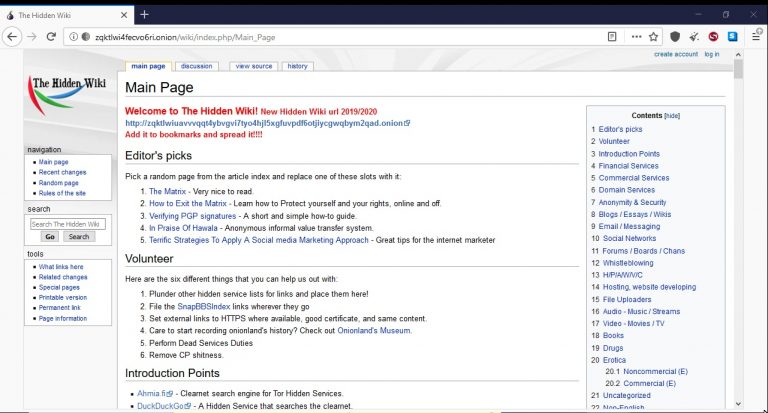Open the SnapBBSIndex link

coord(203,307)
